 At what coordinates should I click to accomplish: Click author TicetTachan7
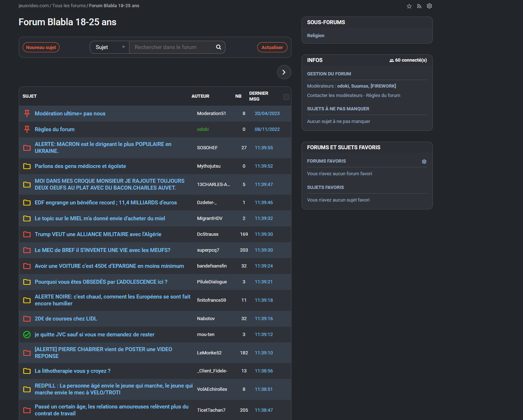point(211,410)
